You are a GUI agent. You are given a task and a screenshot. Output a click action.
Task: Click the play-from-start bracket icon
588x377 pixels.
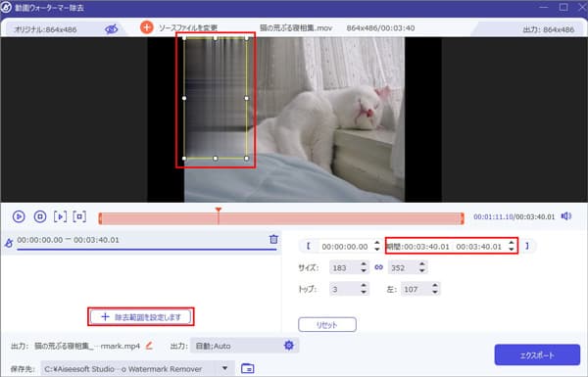60,216
